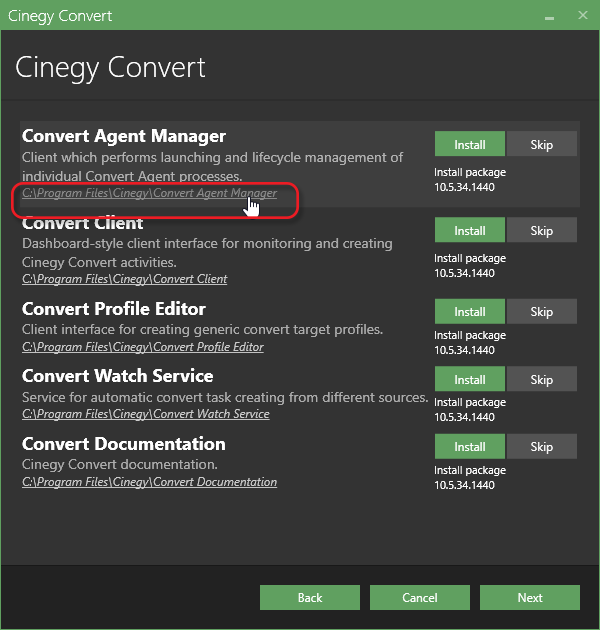Open Convert Agent Manager install path link
Screen dimensions: 600x630
tap(149, 193)
